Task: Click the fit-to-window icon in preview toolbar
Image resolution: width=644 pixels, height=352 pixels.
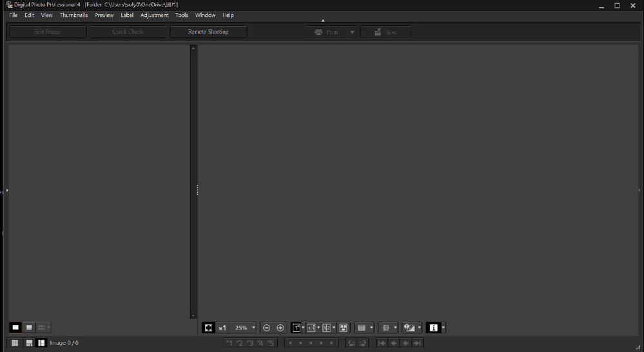Action: [208, 328]
